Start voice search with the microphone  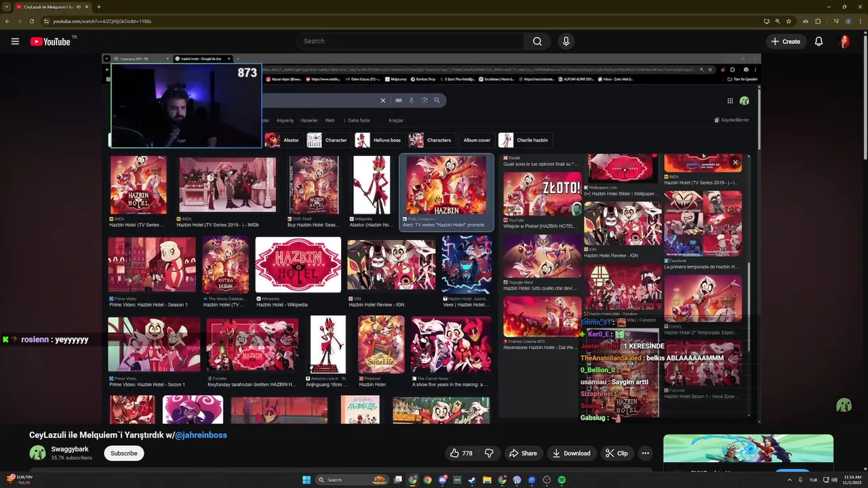coord(566,41)
